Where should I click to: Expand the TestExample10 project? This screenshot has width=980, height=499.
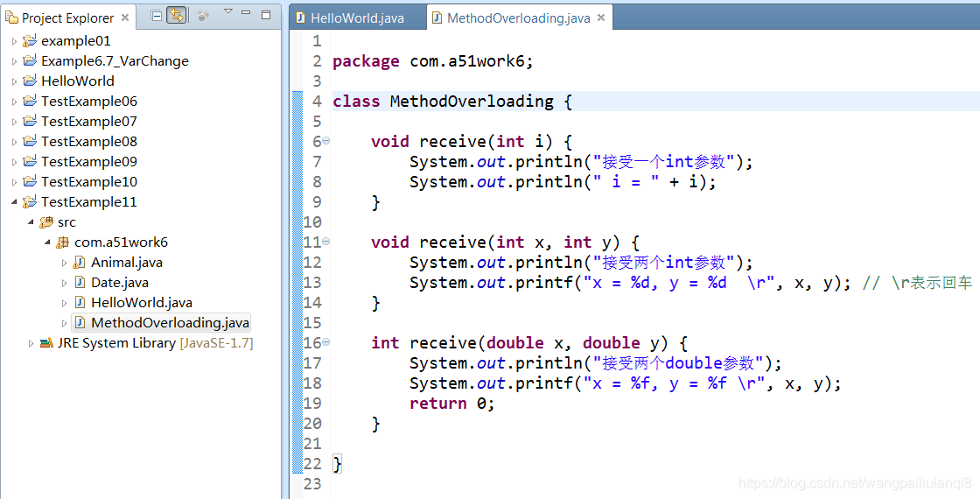pyautogui.click(x=14, y=182)
